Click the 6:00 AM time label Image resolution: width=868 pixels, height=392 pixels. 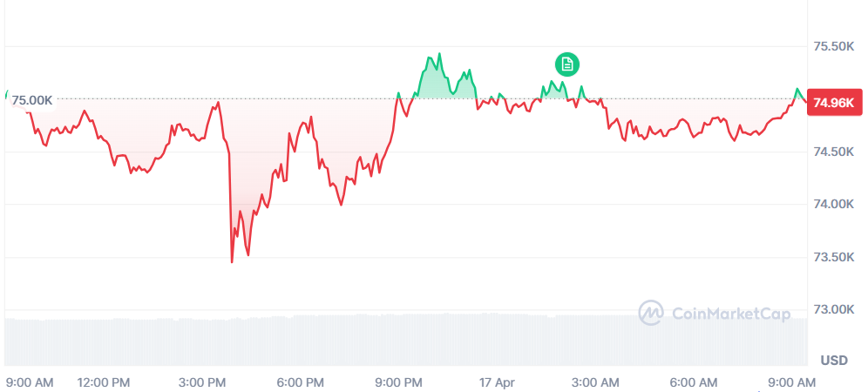(x=694, y=382)
